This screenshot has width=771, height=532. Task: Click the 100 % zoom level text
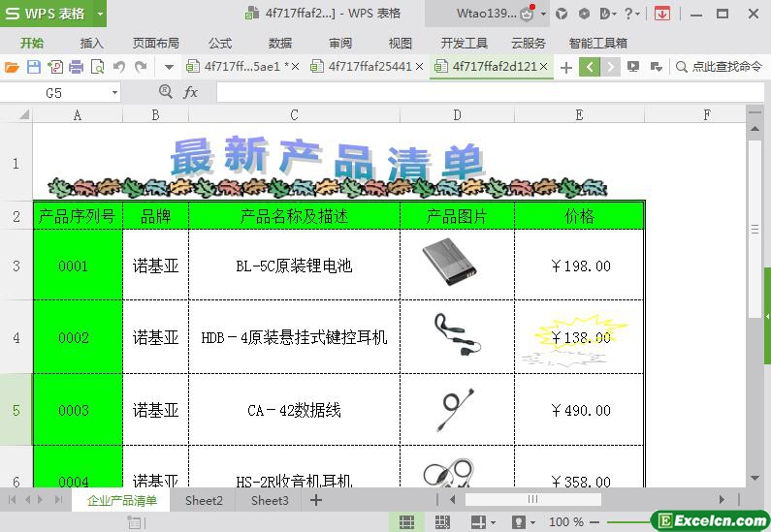[566, 521]
